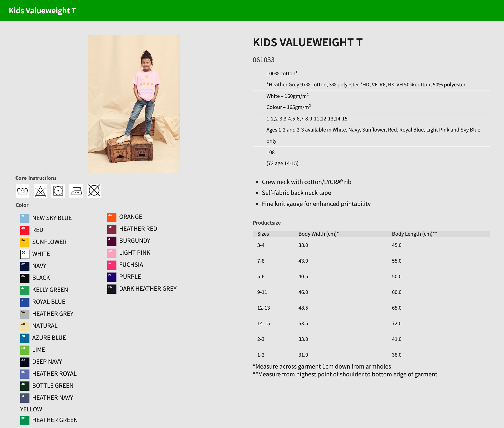504x428 pixels.
Task: Select the Red color swatch
Action: pos(25,230)
